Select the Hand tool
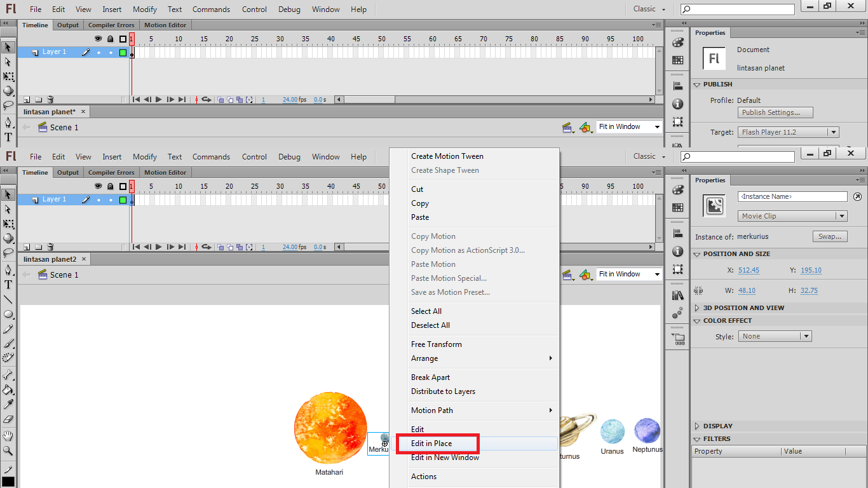The height and width of the screenshot is (488, 868). click(8, 436)
